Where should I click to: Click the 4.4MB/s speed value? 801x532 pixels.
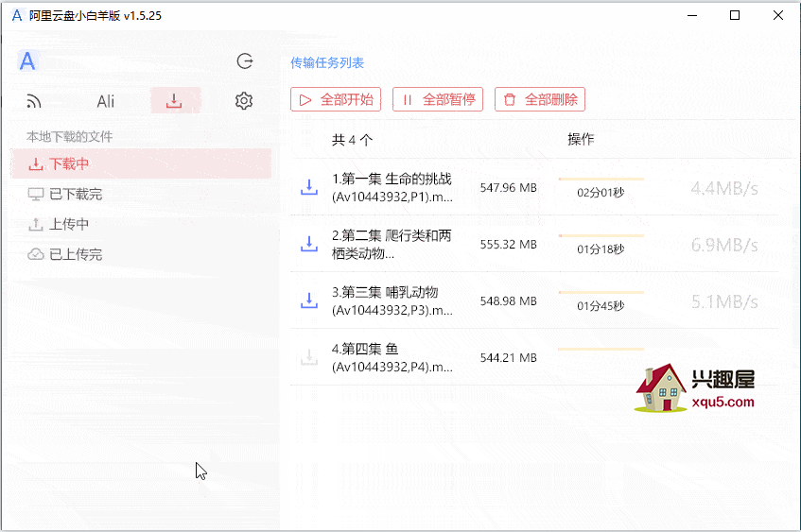[x=724, y=189]
